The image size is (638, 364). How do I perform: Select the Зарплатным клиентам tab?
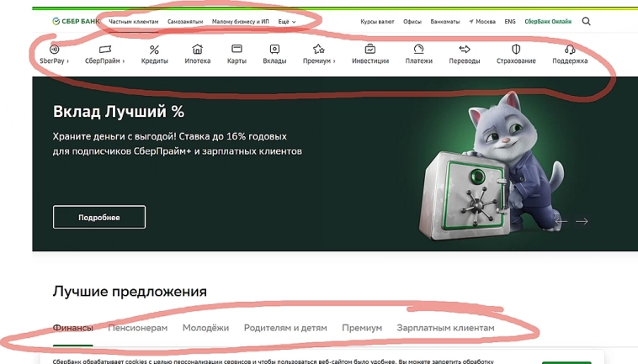[x=445, y=328]
